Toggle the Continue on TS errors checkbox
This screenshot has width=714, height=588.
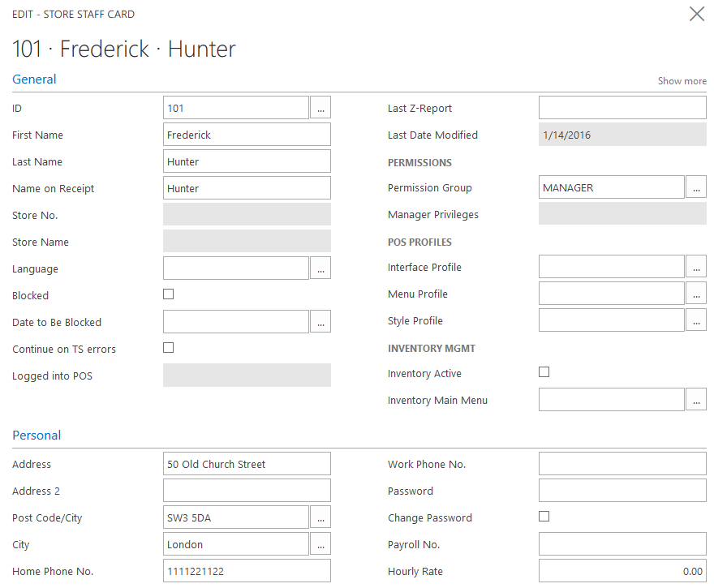click(x=169, y=348)
